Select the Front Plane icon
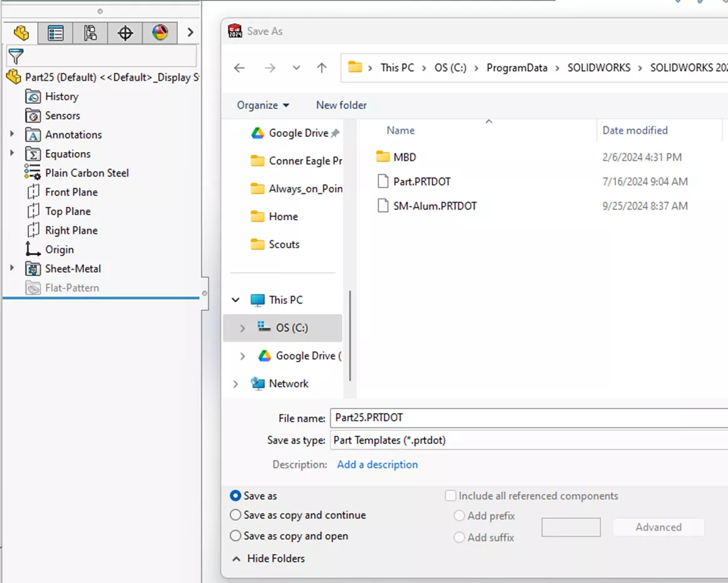Image resolution: width=728 pixels, height=583 pixels. (33, 191)
